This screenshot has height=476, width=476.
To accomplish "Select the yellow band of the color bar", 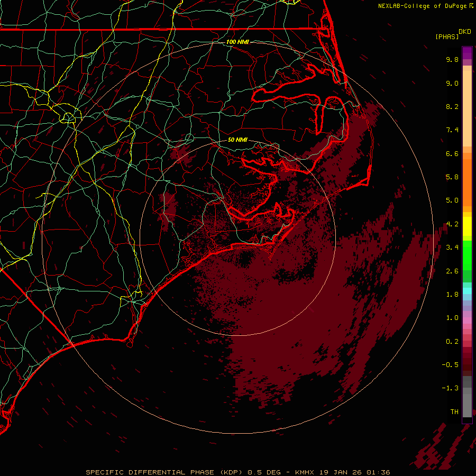I will (467, 226).
